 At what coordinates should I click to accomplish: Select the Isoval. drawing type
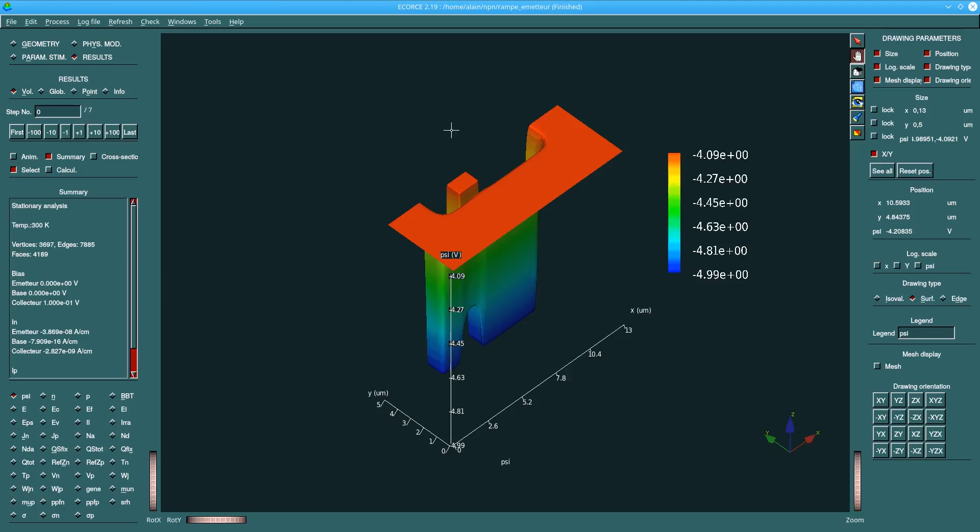[x=877, y=298]
